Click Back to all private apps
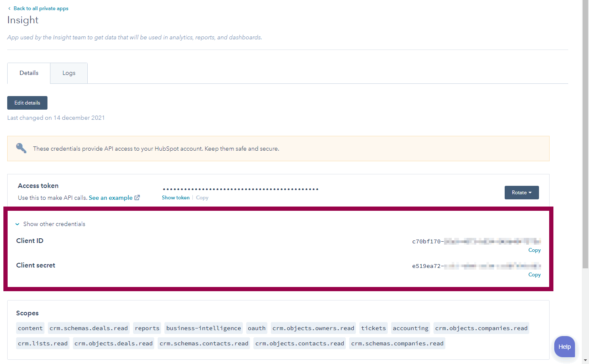Image resolution: width=589 pixels, height=364 pixels. coord(41,8)
